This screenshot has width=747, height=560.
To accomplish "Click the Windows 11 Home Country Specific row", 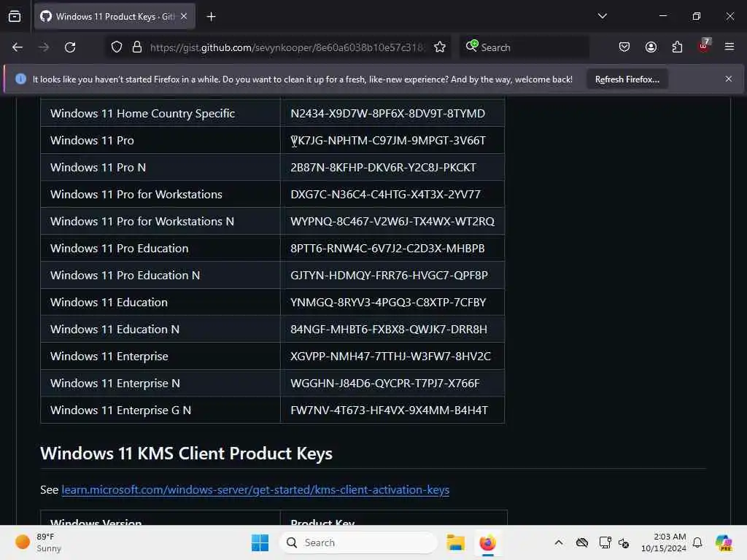I will click(x=273, y=113).
